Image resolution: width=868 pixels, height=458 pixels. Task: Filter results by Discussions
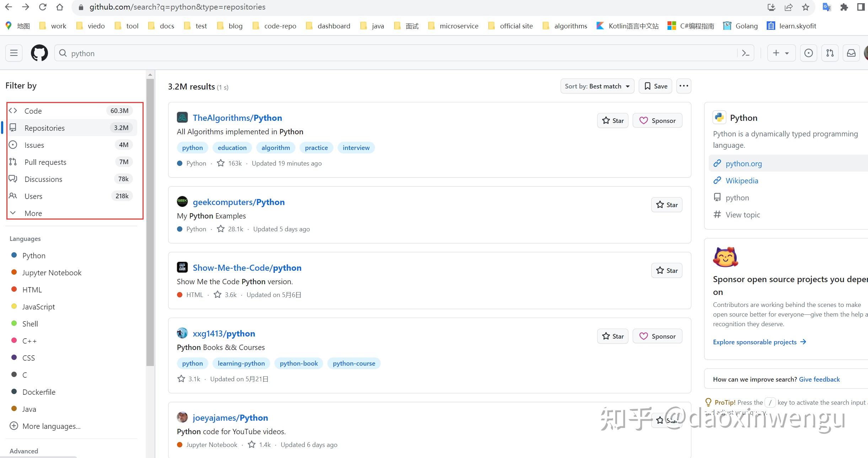click(x=72, y=179)
